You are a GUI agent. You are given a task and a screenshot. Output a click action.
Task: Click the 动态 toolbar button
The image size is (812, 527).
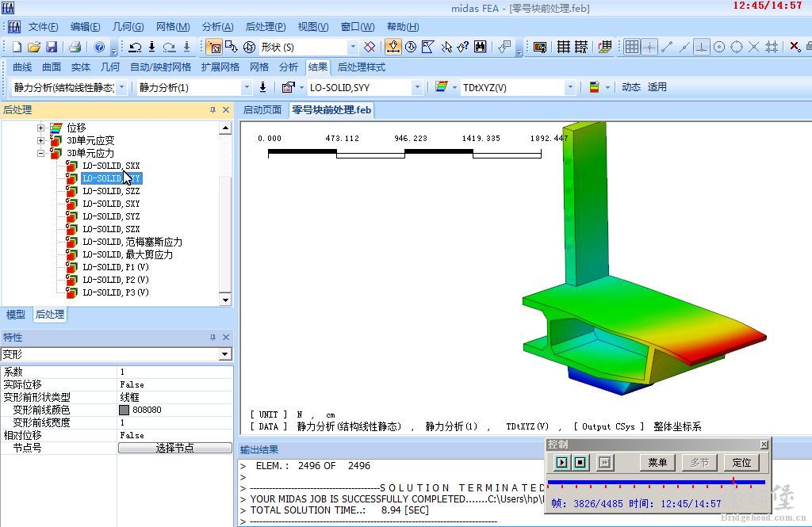631,87
